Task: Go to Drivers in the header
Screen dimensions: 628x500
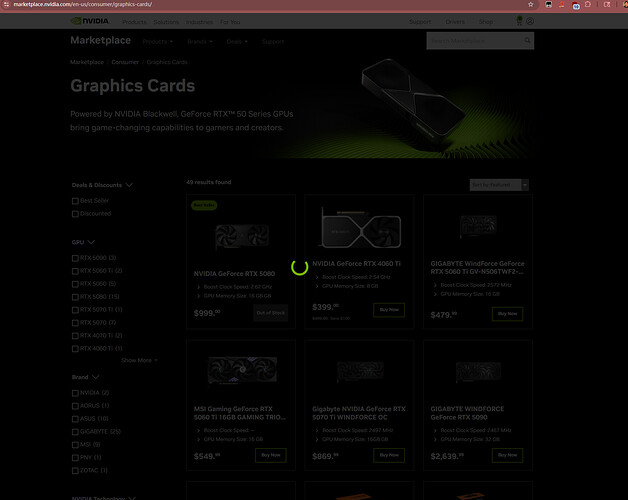Action: [455, 22]
